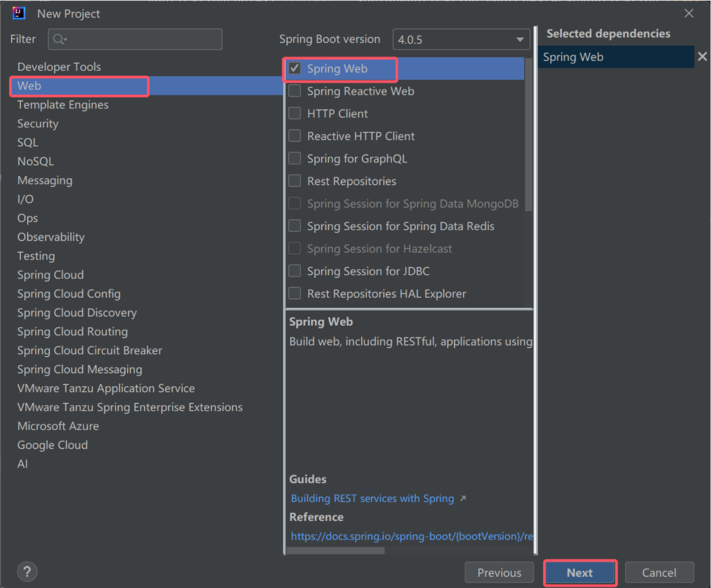The image size is (711, 588).
Task: Uncheck the Spring Web checkbox
Action: (295, 68)
